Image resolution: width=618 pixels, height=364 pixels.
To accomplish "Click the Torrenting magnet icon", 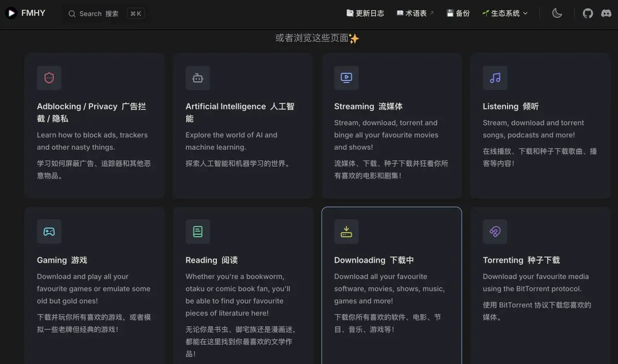I will pyautogui.click(x=495, y=232).
